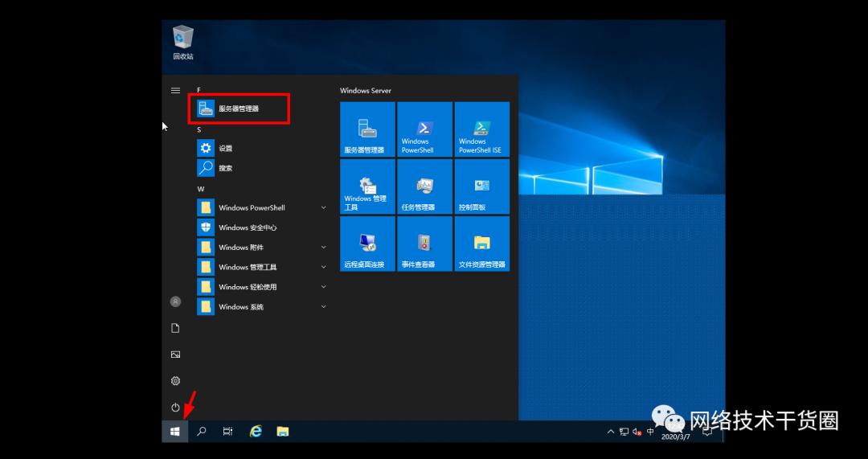Open the Windows 附件 folder
Screen dimensions: 868x459
262,248
